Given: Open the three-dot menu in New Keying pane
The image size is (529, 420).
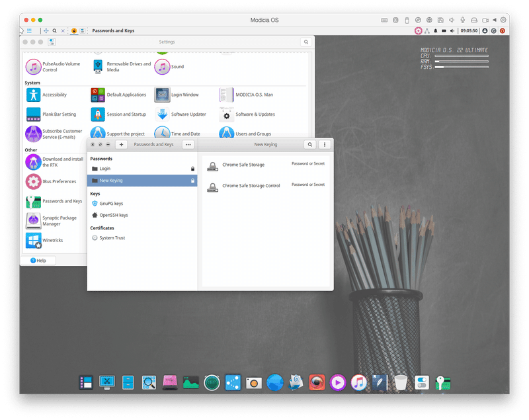Looking at the screenshot, I should (x=324, y=144).
